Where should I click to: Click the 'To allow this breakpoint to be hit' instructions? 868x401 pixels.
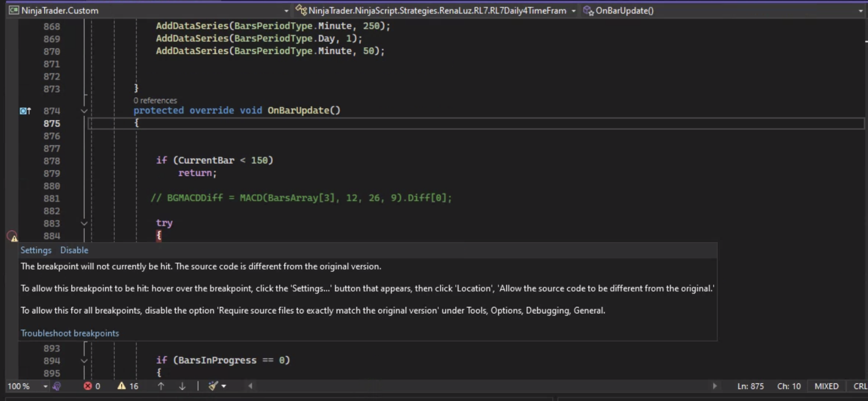coord(368,288)
